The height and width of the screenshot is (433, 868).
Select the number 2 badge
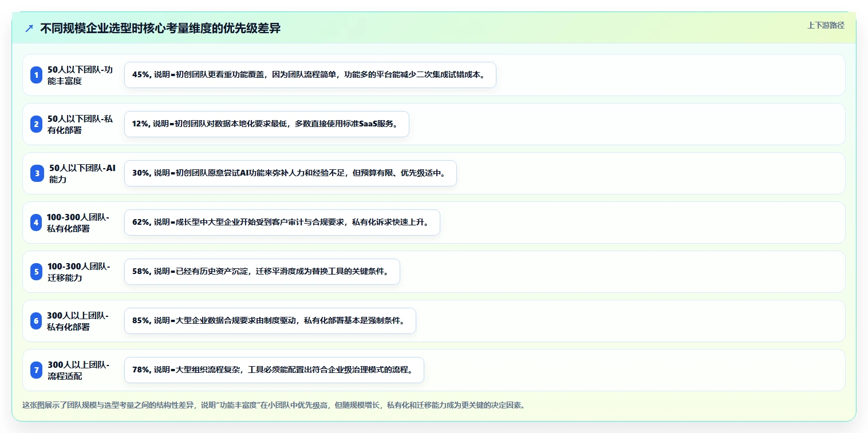coord(37,124)
